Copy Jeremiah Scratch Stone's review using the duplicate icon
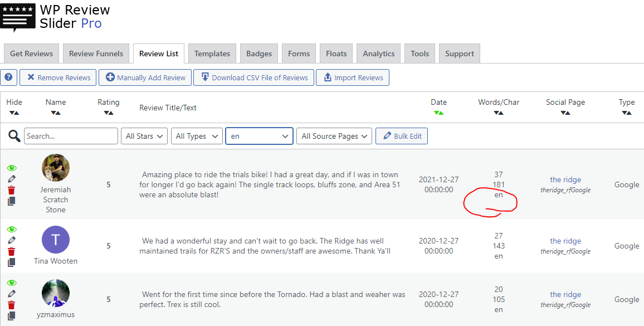 [x=12, y=201]
